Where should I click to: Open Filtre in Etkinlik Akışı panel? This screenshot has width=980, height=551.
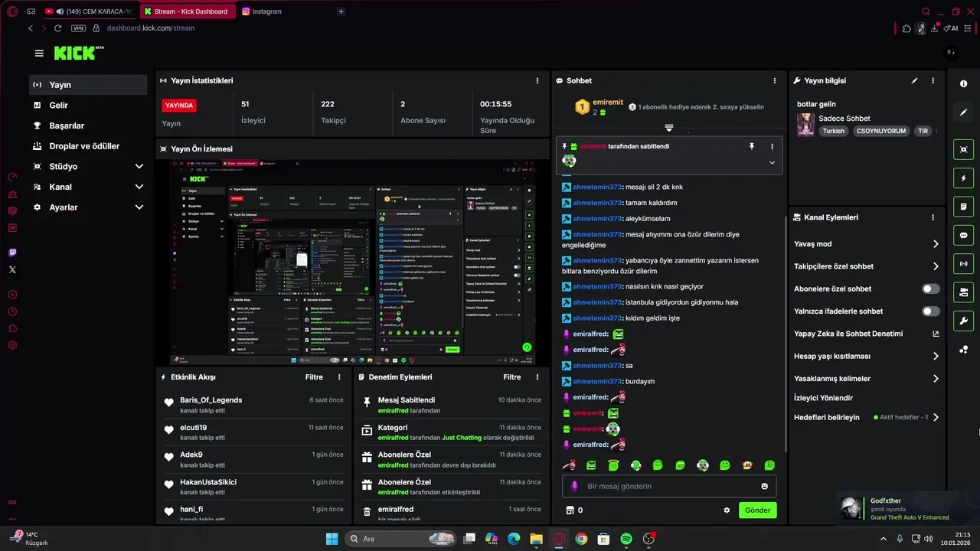[x=314, y=377]
